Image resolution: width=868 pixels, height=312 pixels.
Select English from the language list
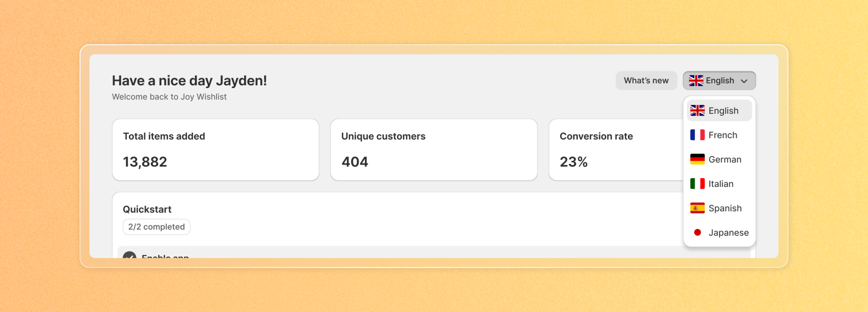tap(723, 111)
